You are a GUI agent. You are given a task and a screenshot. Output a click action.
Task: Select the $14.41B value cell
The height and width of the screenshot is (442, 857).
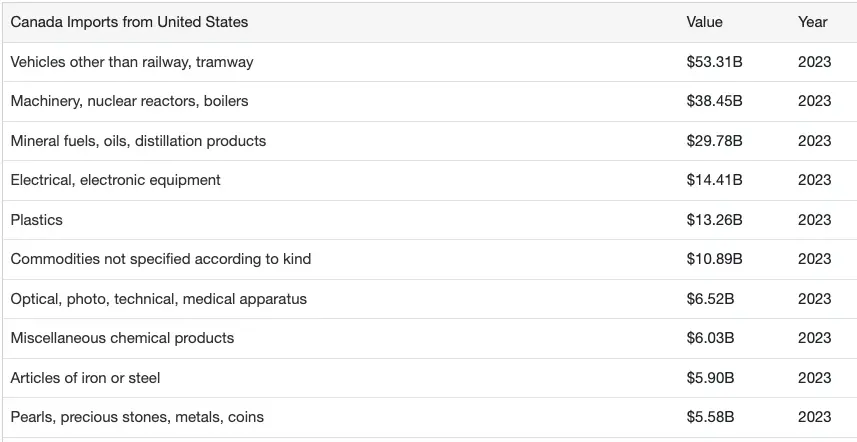(714, 180)
